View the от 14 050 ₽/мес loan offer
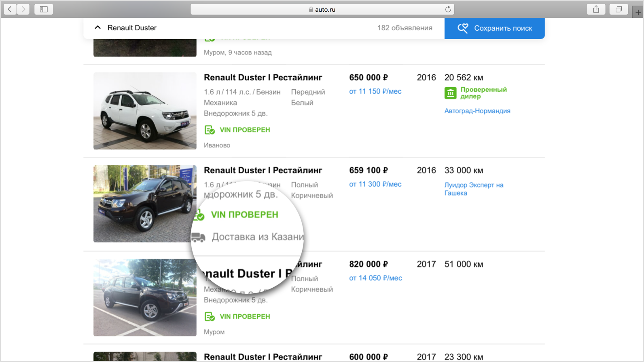This screenshot has width=644, height=362. point(375,278)
